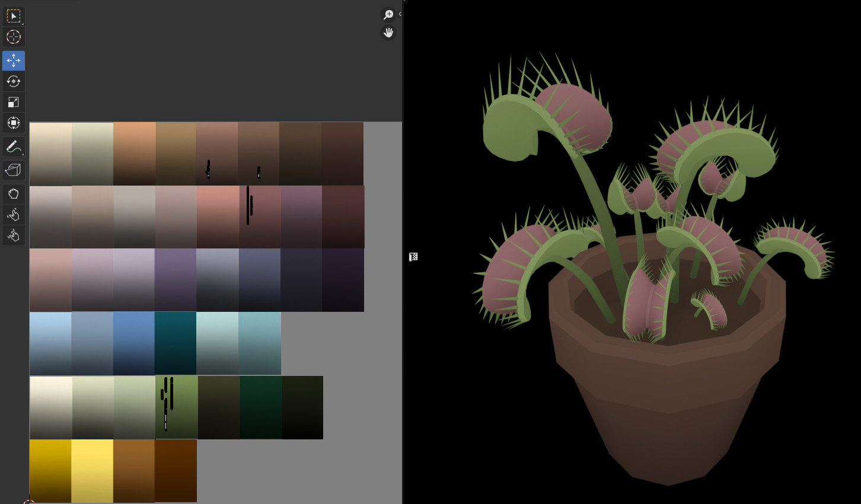Select the Select Box tool

(x=13, y=16)
